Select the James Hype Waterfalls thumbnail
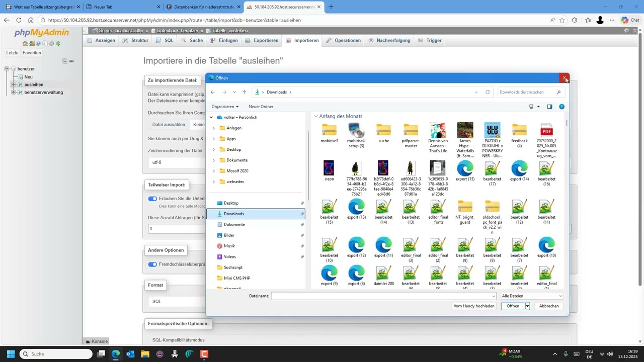Viewport: 644px width, 362px height. pos(465,140)
